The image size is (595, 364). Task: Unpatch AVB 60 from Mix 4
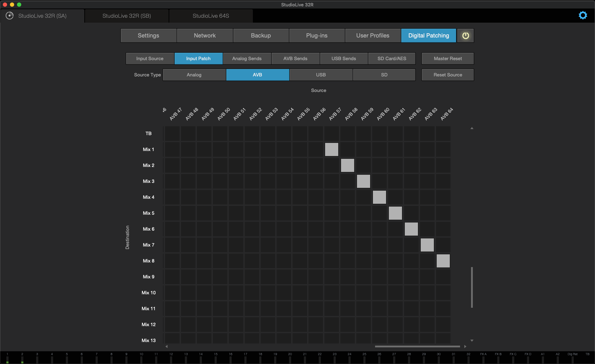[379, 197]
